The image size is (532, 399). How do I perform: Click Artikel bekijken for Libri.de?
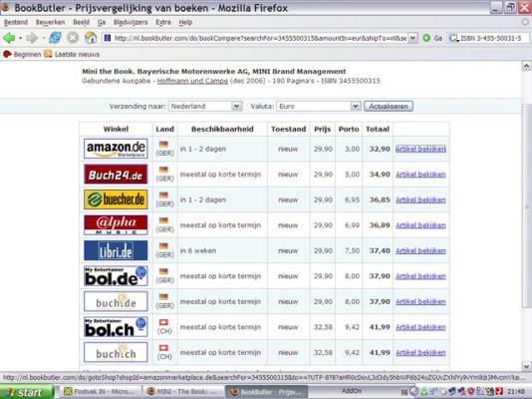pos(420,250)
